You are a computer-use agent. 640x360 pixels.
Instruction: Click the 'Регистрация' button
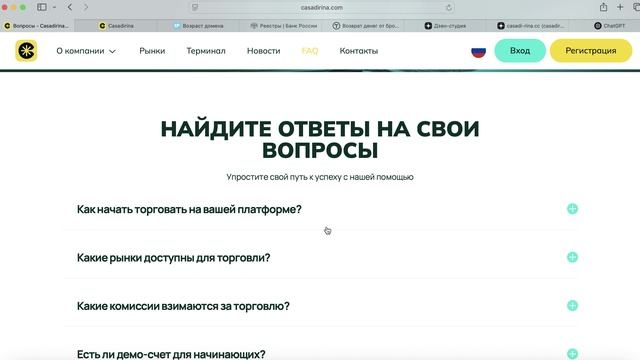click(x=591, y=51)
